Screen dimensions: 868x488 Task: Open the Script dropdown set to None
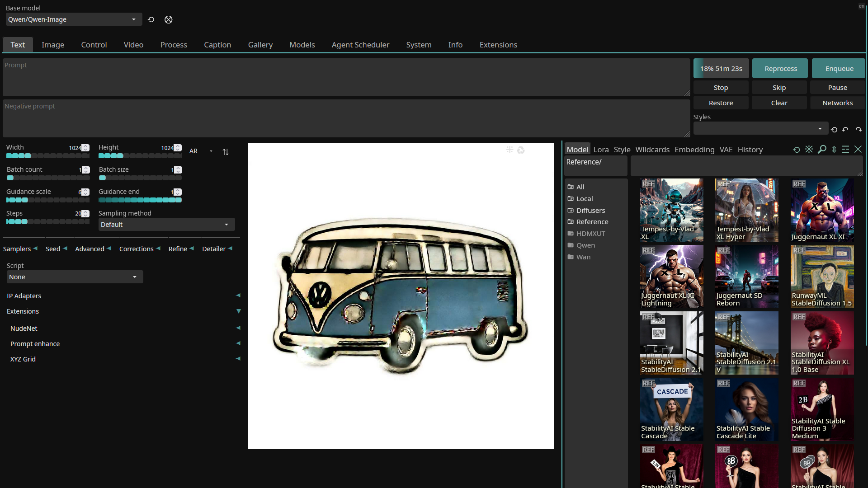pos(75,277)
